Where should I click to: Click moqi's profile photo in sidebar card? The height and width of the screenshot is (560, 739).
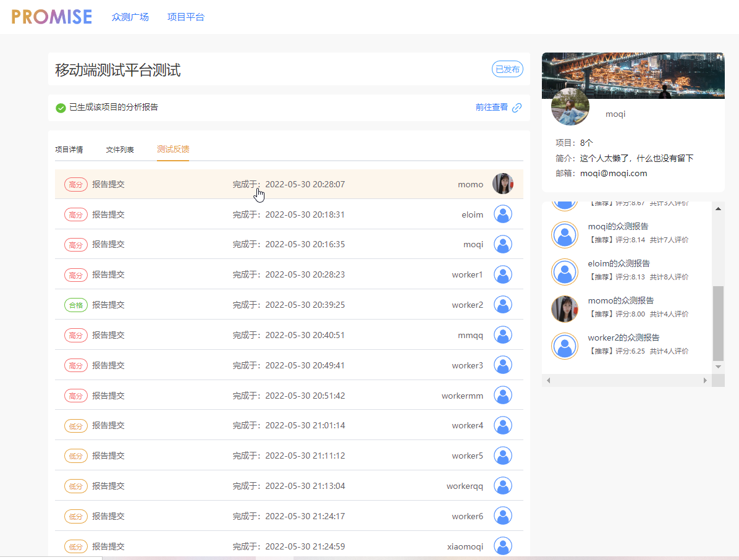click(x=570, y=106)
